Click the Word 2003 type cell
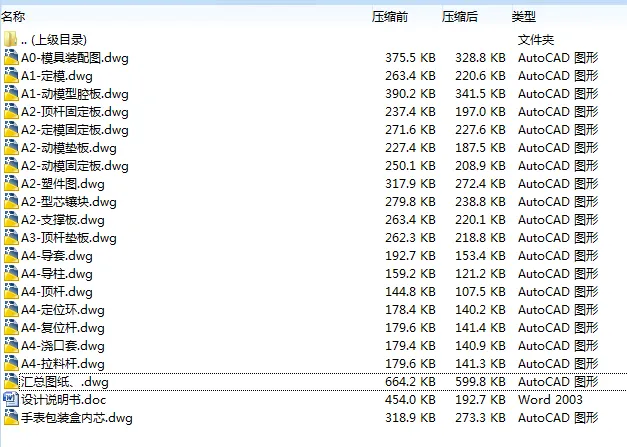 550,400
